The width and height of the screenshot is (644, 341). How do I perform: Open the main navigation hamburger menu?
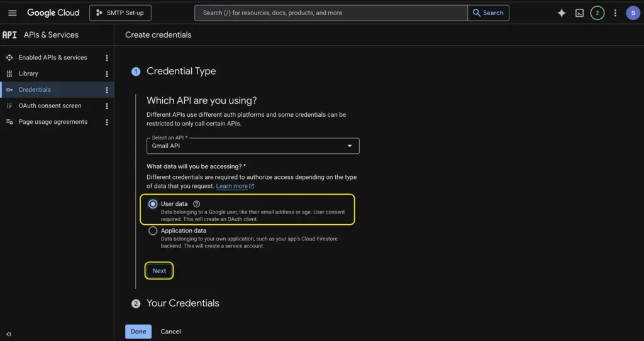coord(13,13)
